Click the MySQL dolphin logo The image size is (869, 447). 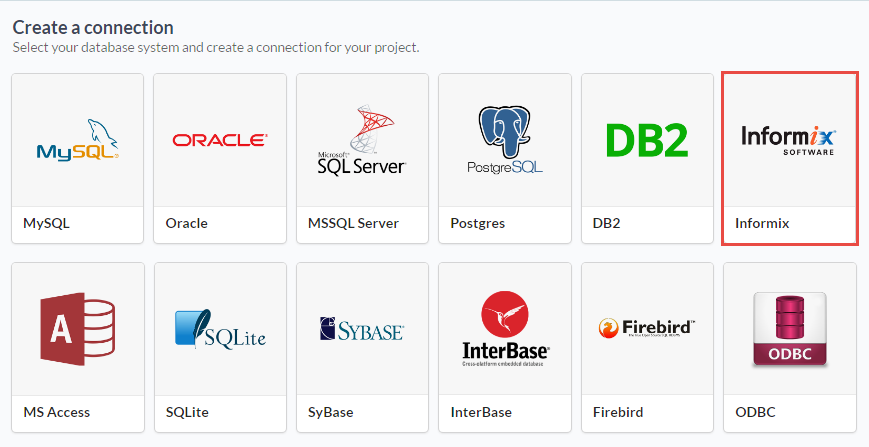click(77, 140)
